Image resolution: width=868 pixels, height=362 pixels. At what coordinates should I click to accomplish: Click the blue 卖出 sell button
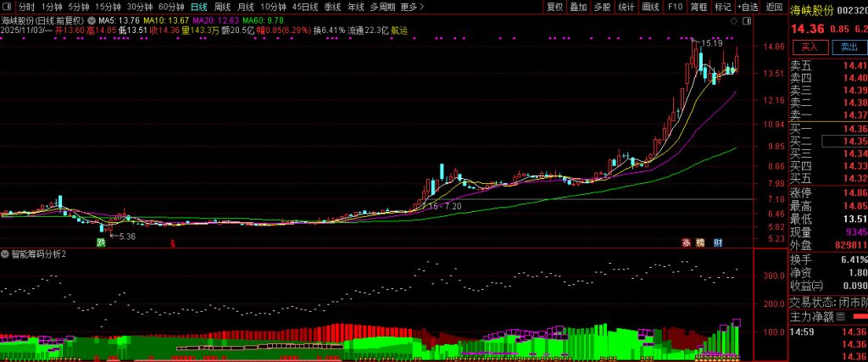point(849,47)
